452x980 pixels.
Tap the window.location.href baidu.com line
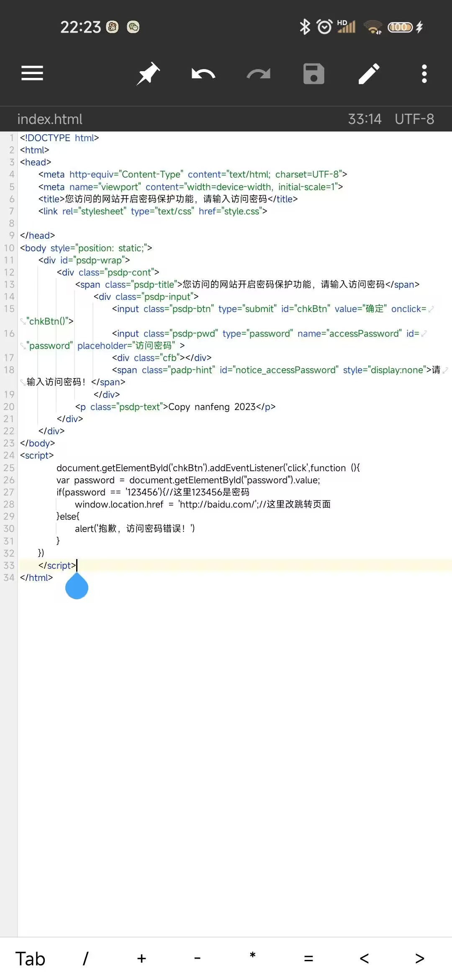click(x=203, y=504)
